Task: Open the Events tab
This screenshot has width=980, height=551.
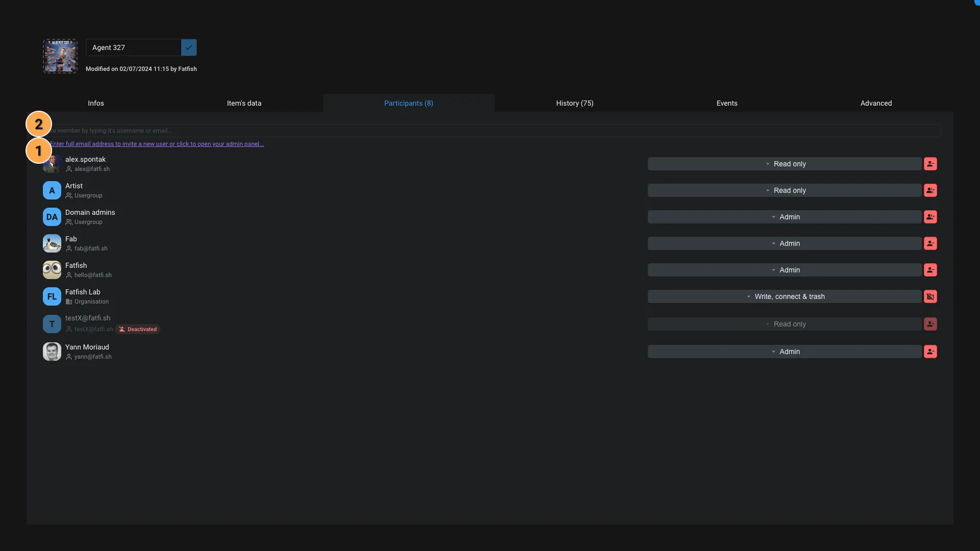Action: (x=727, y=103)
